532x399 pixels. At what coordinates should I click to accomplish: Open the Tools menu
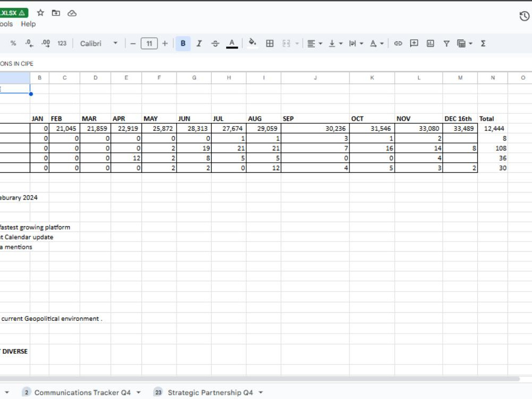pyautogui.click(x=6, y=24)
